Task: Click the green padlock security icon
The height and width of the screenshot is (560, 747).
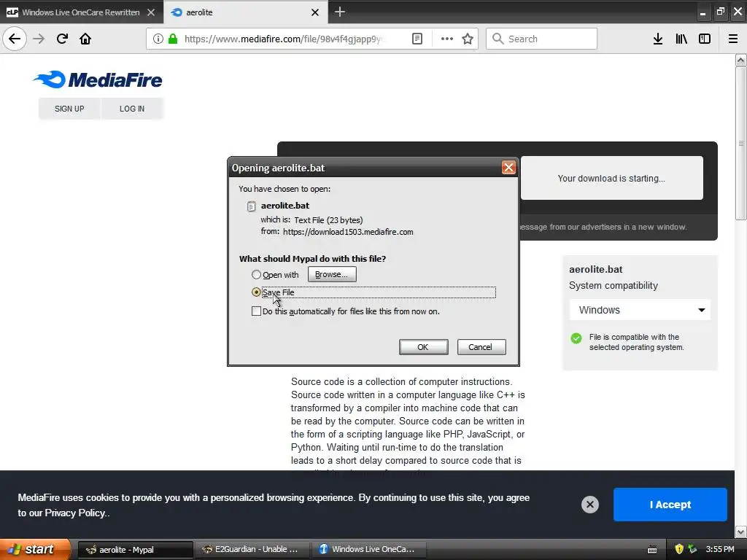Action: coord(173,39)
